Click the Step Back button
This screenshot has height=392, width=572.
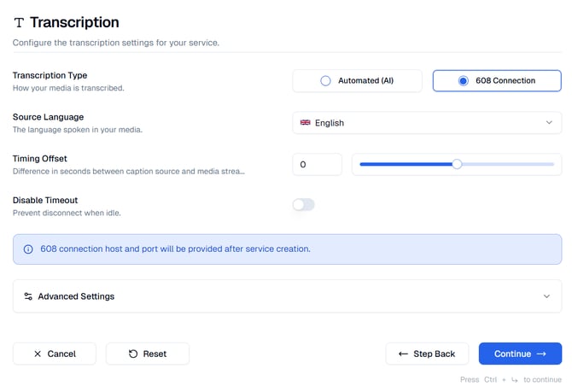click(427, 354)
